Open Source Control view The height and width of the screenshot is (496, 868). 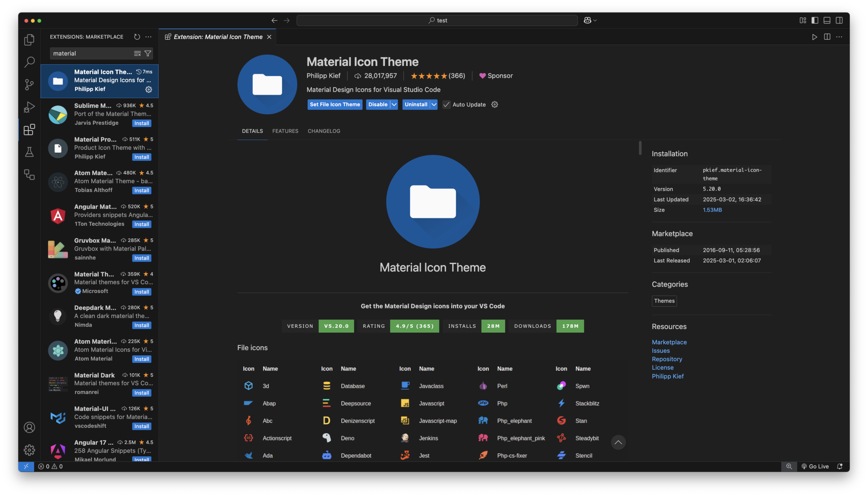coord(29,84)
